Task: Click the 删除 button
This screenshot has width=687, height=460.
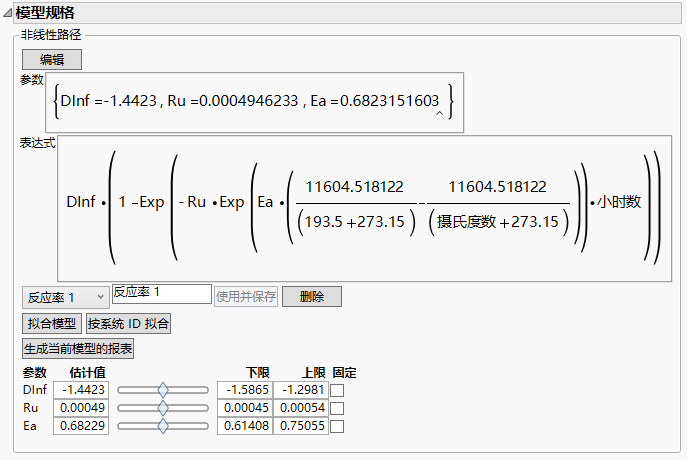Action: click(312, 297)
